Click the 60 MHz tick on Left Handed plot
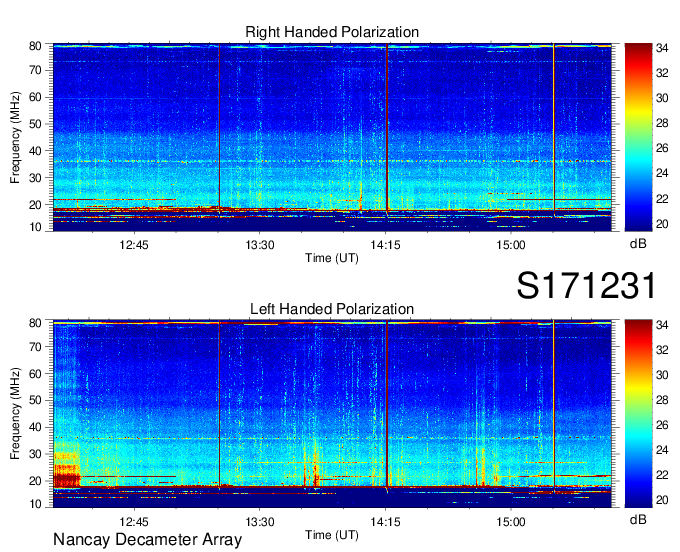 35,373
